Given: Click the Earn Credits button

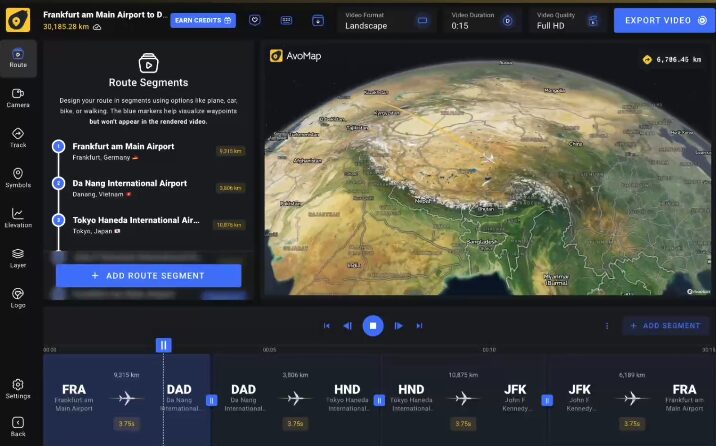Looking at the screenshot, I should click(203, 20).
